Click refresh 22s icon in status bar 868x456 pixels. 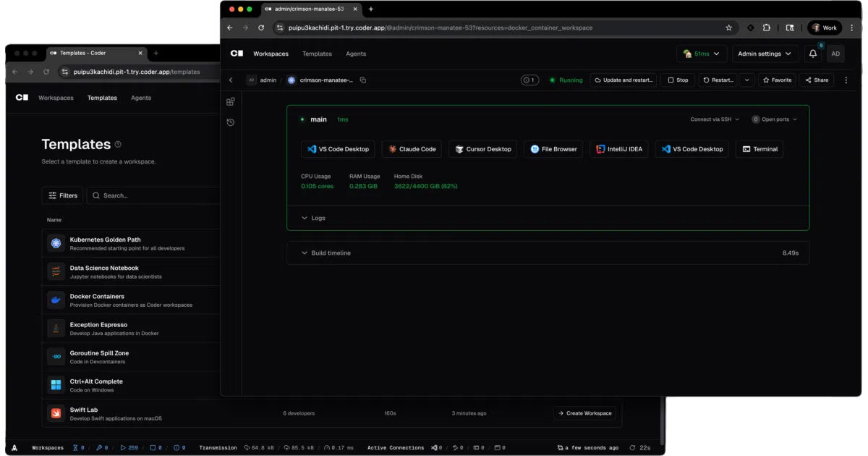[632, 448]
